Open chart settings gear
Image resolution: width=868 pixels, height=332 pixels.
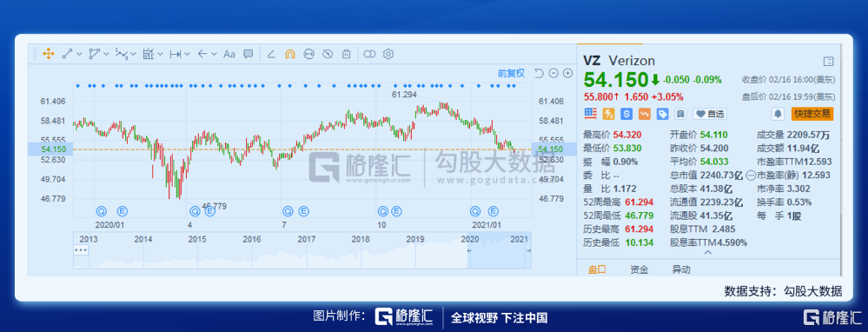[x=388, y=54]
